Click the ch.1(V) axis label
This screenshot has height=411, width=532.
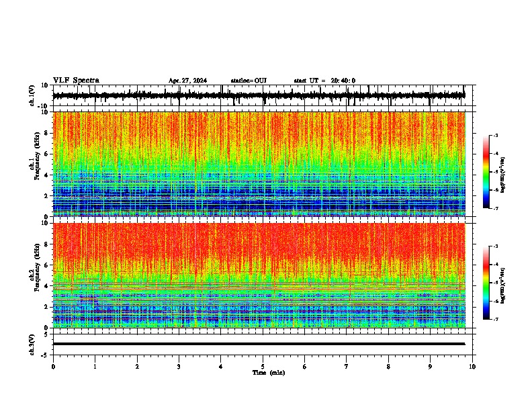pyautogui.click(x=32, y=95)
